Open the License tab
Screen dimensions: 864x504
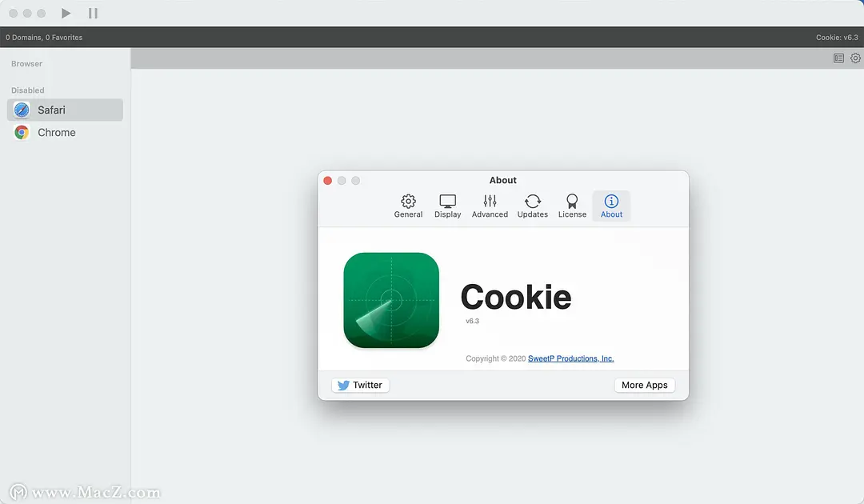(x=572, y=206)
